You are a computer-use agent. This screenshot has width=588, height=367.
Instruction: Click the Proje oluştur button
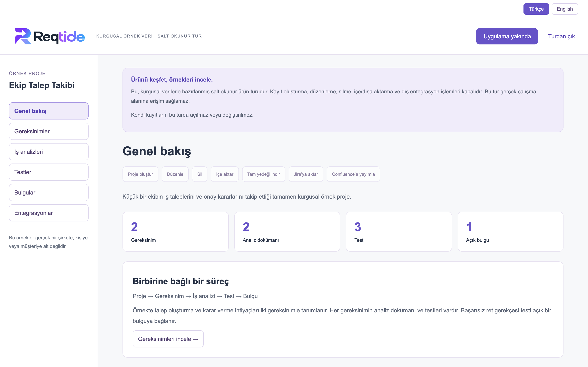tap(140, 174)
